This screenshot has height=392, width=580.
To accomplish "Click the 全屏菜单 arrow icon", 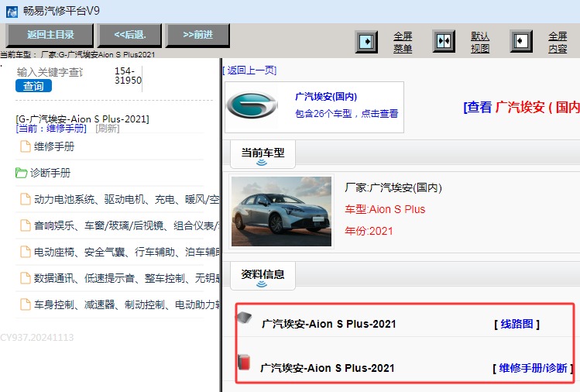I will click(366, 41).
